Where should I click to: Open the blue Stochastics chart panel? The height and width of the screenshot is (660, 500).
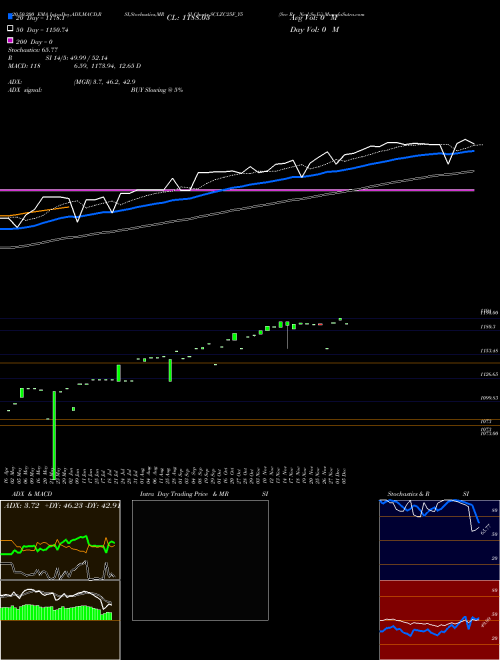tap(439, 540)
